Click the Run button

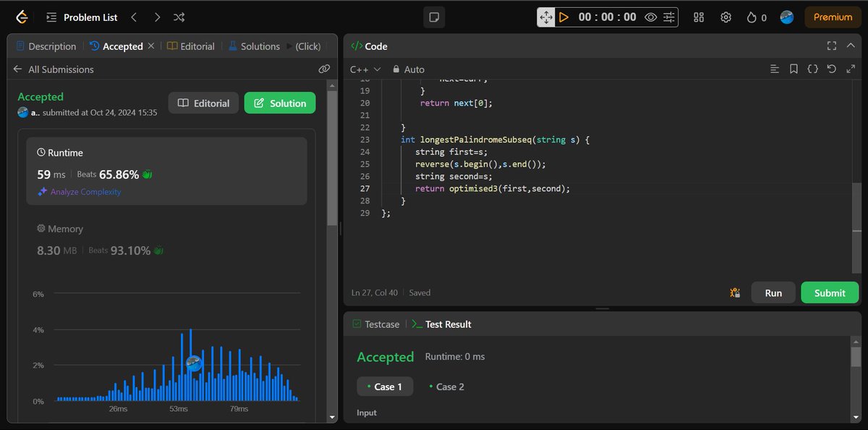(773, 292)
